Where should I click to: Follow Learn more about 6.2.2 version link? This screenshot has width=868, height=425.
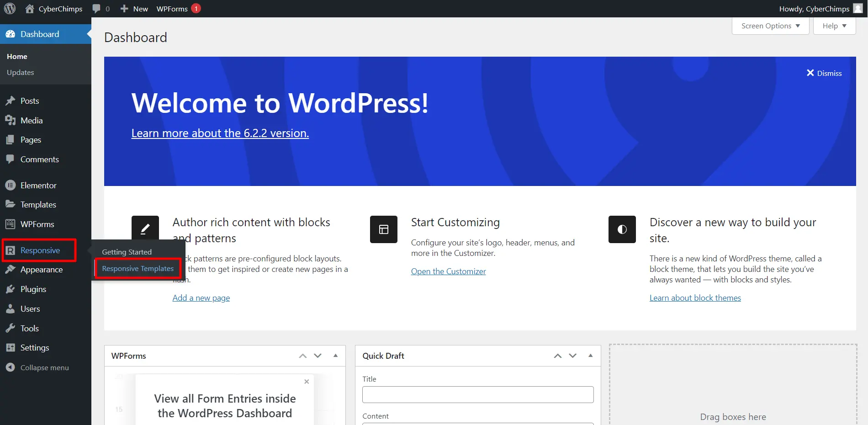tap(220, 133)
